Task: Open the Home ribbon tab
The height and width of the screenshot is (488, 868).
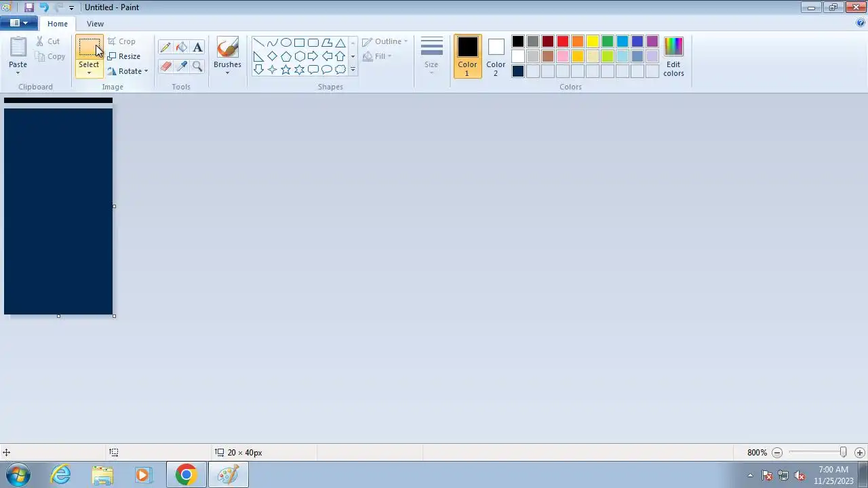Action: point(58,24)
